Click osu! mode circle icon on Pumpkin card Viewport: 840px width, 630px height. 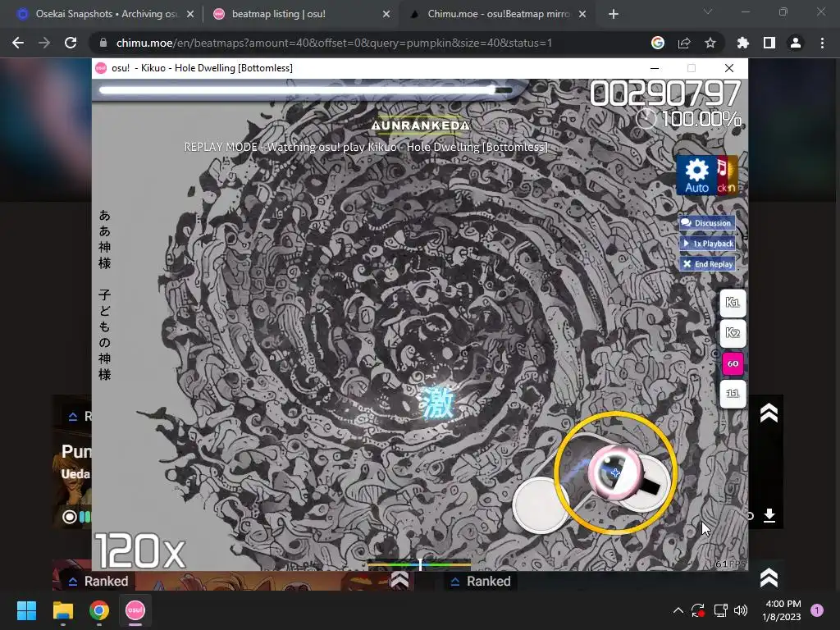pyautogui.click(x=69, y=517)
